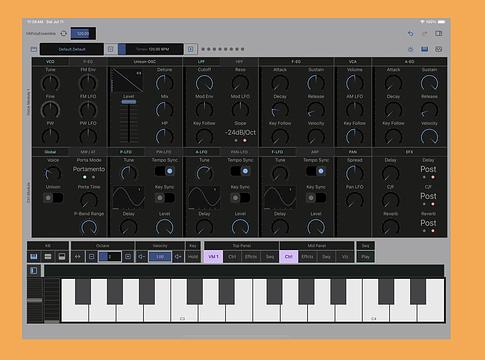Select the left Slope radio dot under -24dB/Oct
485x360 pixels.
236,141
